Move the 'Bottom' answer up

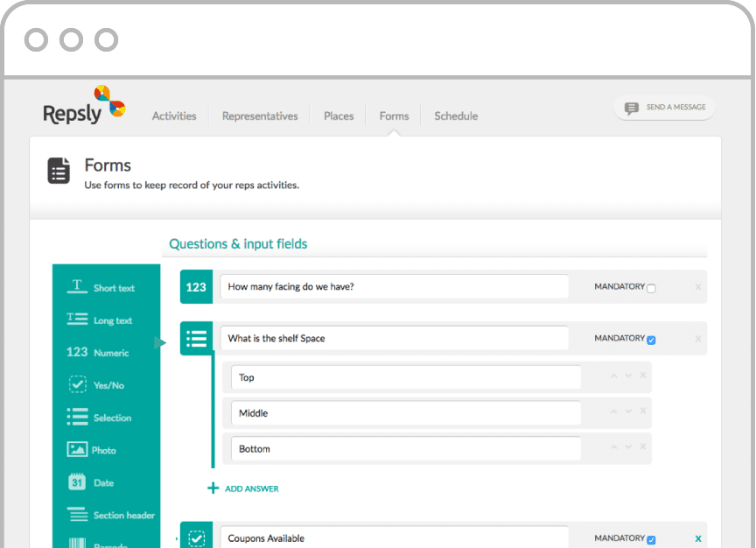[613, 447]
